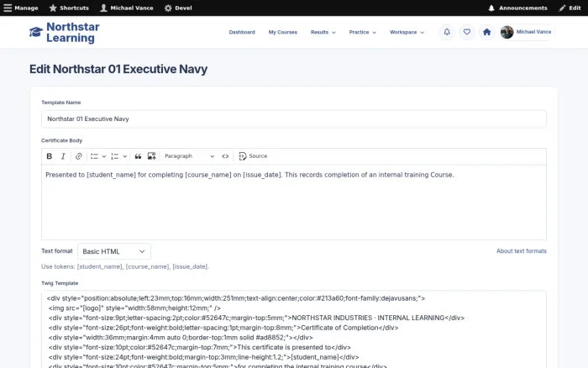
Task: Expand the Workspace dropdown menu
Action: [x=407, y=32]
